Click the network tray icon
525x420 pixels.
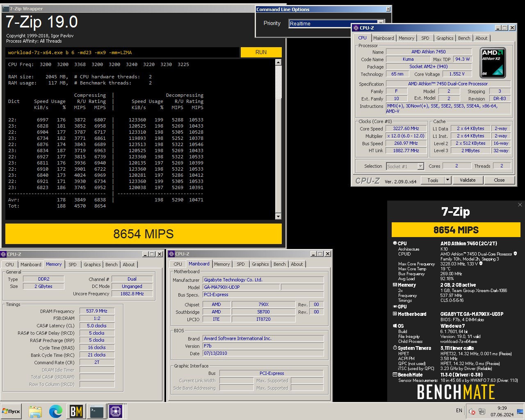[x=482, y=412]
